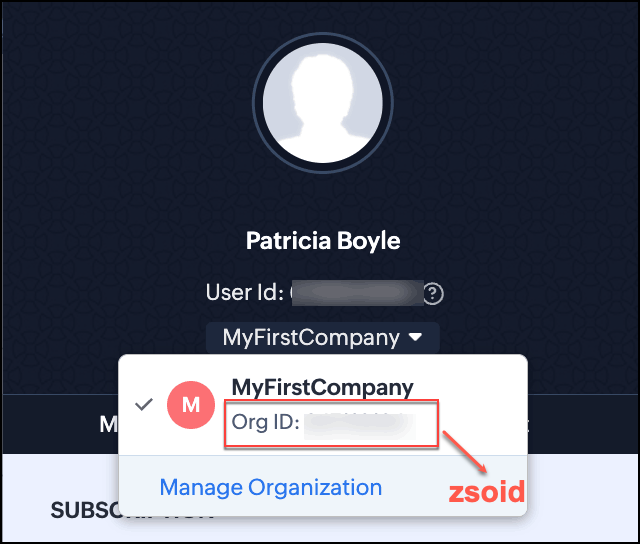Open the MyFirstCompany organization dropdown
The image size is (640, 544).
click(322, 338)
